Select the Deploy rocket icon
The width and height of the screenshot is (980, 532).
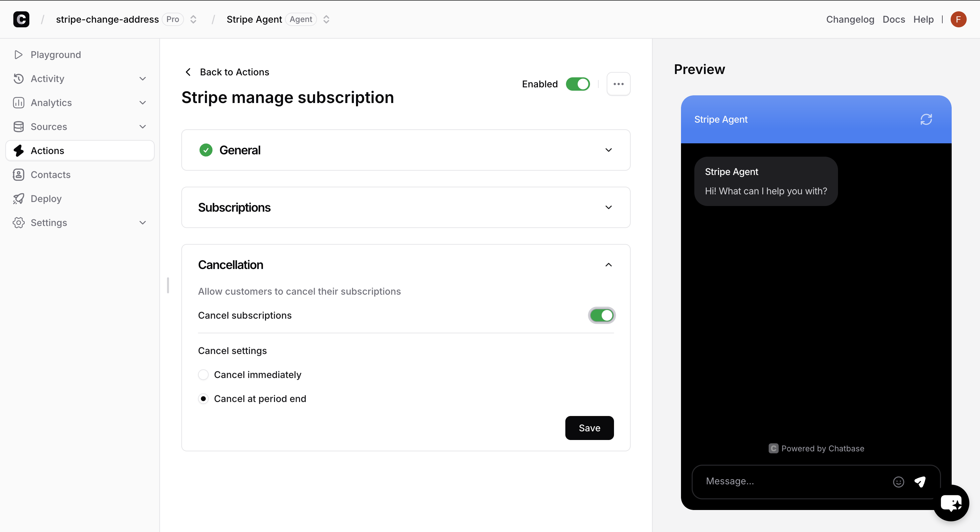(19, 198)
